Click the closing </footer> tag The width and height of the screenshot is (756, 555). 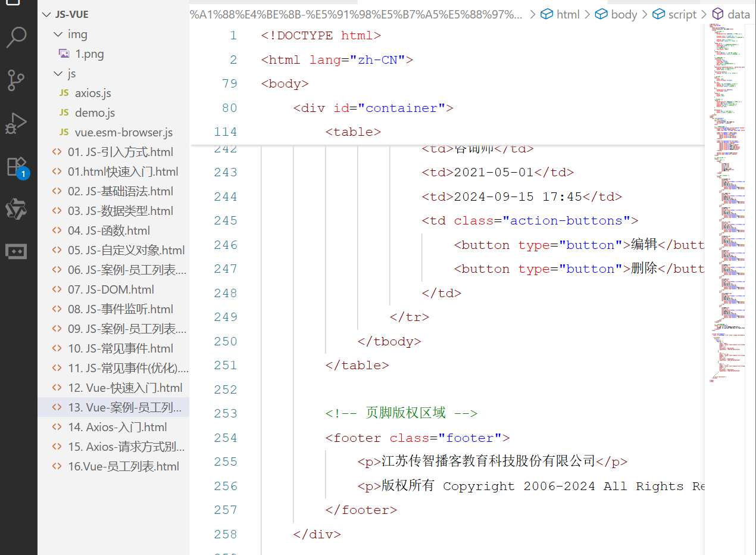tap(361, 510)
